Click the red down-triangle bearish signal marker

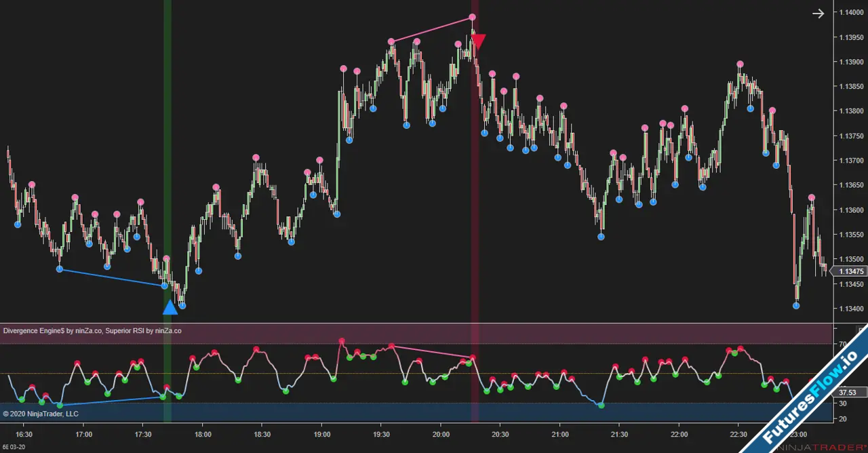click(x=479, y=42)
